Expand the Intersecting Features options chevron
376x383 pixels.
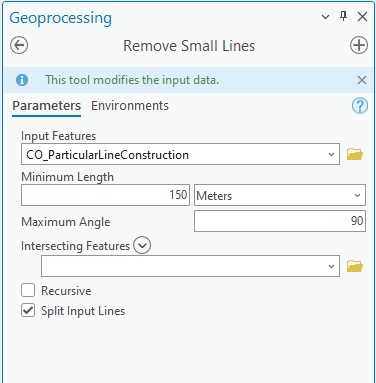(x=142, y=245)
